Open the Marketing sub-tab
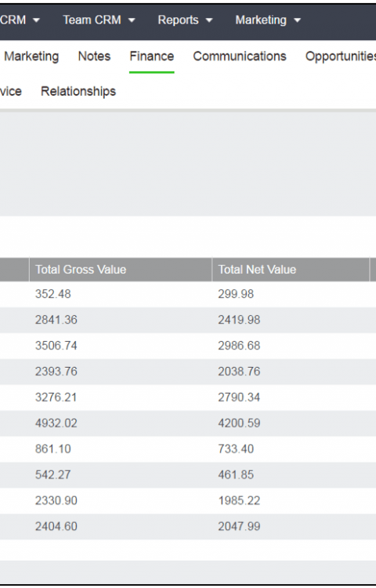This screenshot has width=376, height=588. pos(31,56)
